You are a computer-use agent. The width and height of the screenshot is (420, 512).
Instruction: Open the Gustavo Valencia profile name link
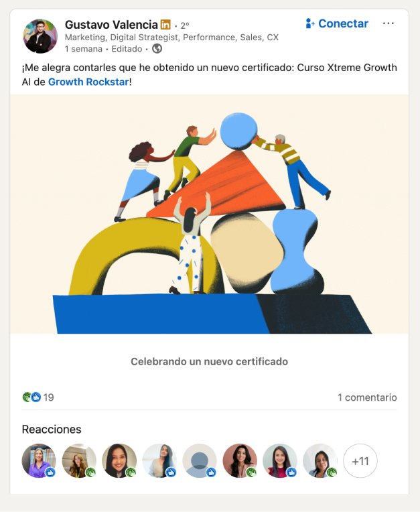point(111,25)
